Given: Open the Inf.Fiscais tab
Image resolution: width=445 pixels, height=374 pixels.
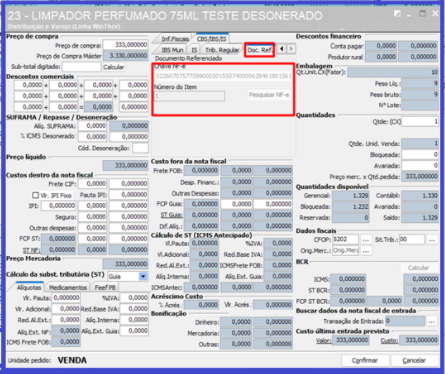Looking at the screenshot, I should pyautogui.click(x=175, y=39).
